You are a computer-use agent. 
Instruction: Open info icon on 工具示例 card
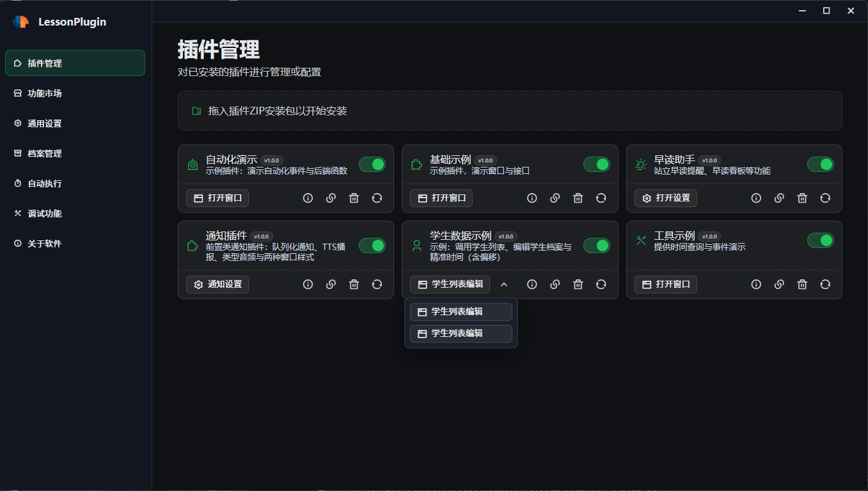click(x=756, y=284)
